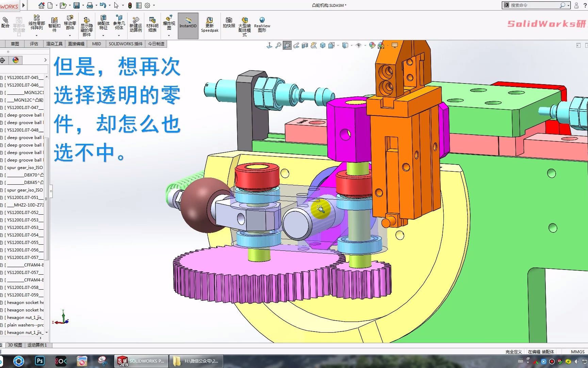Viewport: 588px width, 368px height.
Task: Open the Render Tools (渲染工具) tab
Action: pyautogui.click(x=54, y=44)
